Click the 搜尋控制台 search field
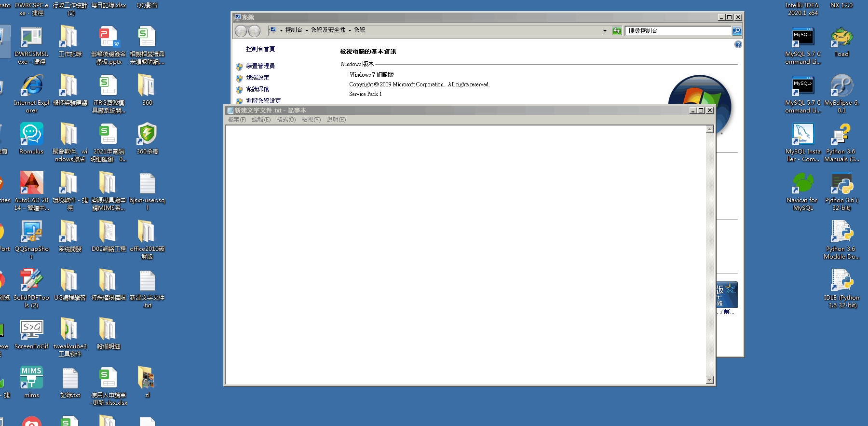 click(x=678, y=31)
